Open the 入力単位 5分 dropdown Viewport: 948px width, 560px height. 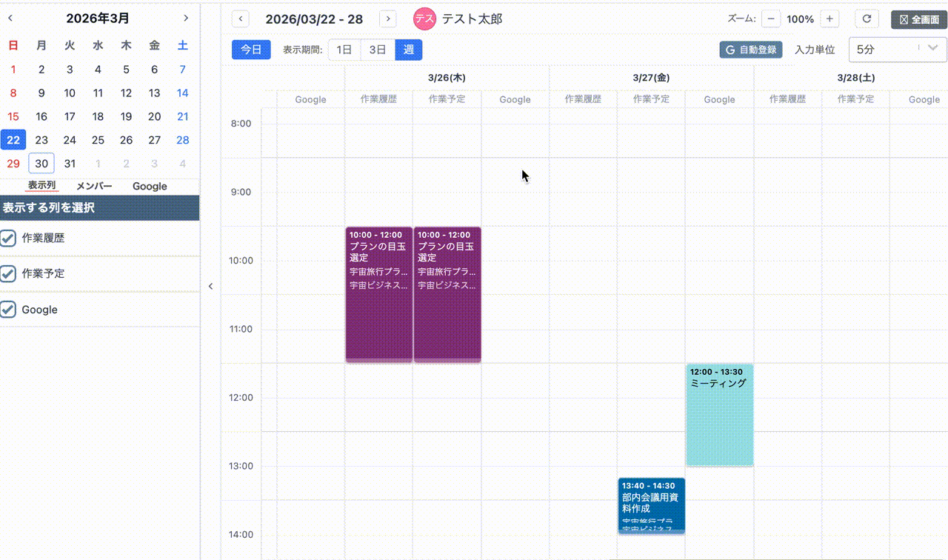pyautogui.click(x=897, y=50)
